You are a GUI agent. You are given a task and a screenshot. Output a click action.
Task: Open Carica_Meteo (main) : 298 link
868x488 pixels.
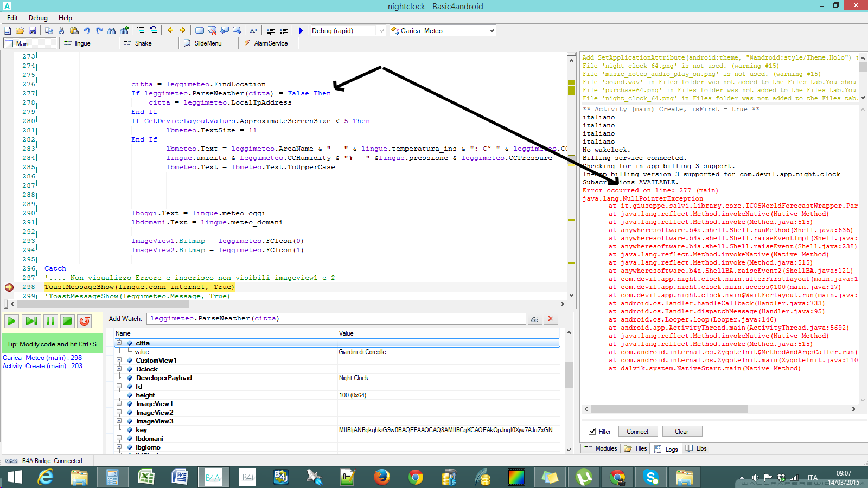point(42,358)
